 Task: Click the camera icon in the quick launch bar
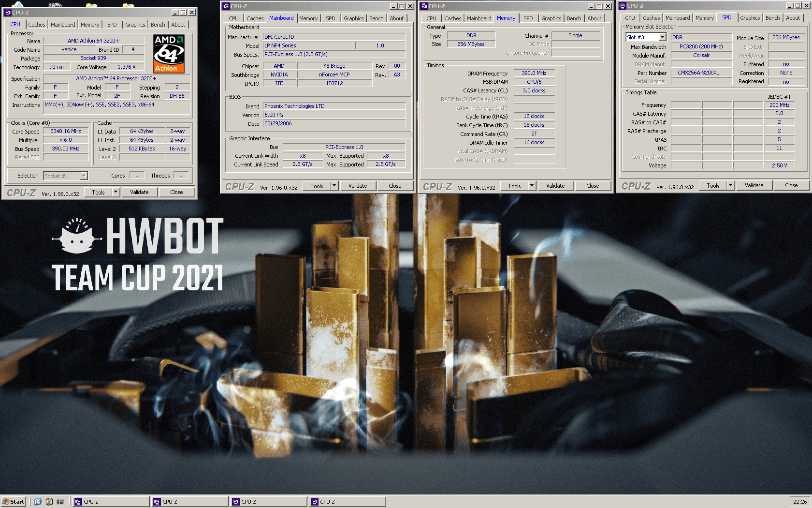pos(60,502)
